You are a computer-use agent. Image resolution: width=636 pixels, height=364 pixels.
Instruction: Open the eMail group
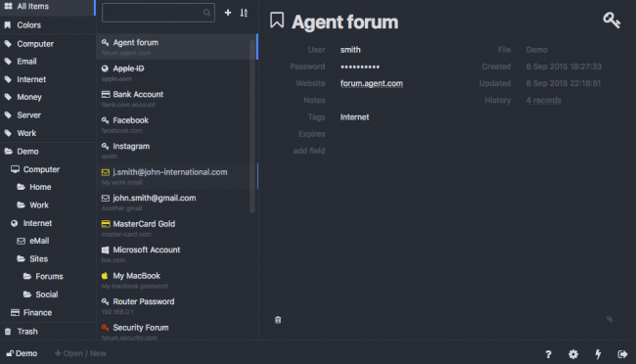pyautogui.click(x=47, y=241)
